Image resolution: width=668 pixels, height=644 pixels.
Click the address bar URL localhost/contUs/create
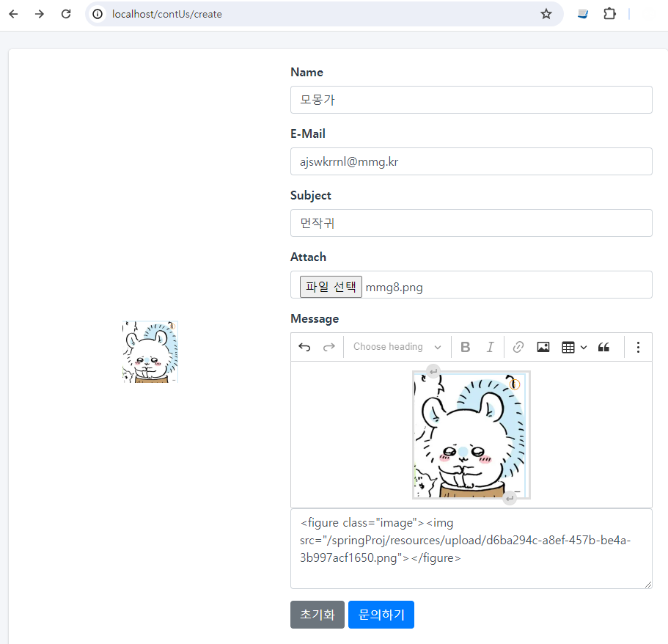coord(167,14)
